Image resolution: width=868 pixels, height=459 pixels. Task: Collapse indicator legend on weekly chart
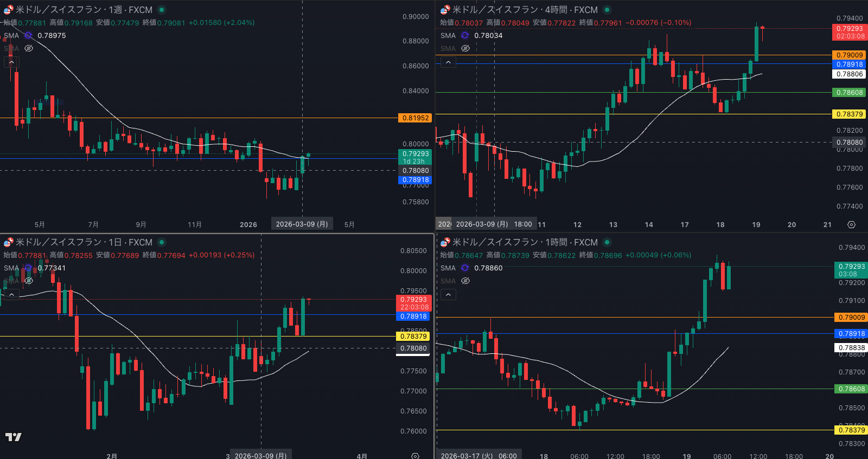tap(11, 62)
